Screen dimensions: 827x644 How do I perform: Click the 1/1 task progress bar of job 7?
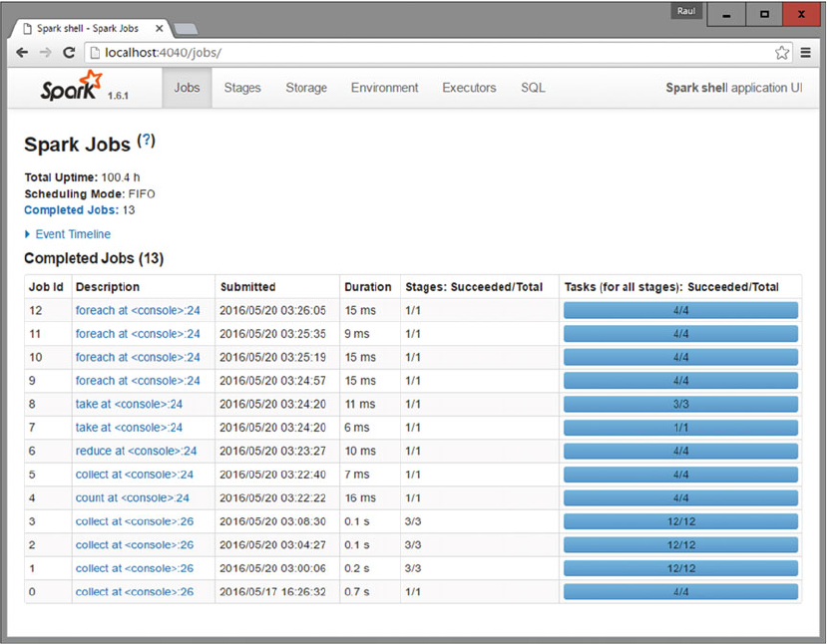click(680, 428)
